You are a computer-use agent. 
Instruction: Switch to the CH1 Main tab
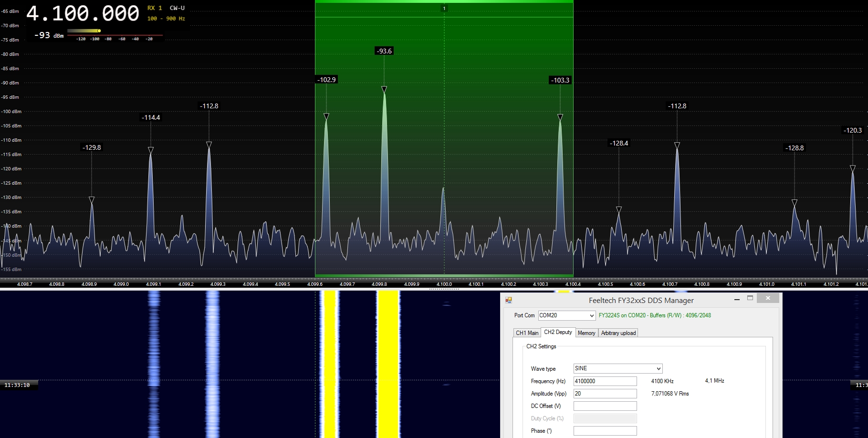527,333
